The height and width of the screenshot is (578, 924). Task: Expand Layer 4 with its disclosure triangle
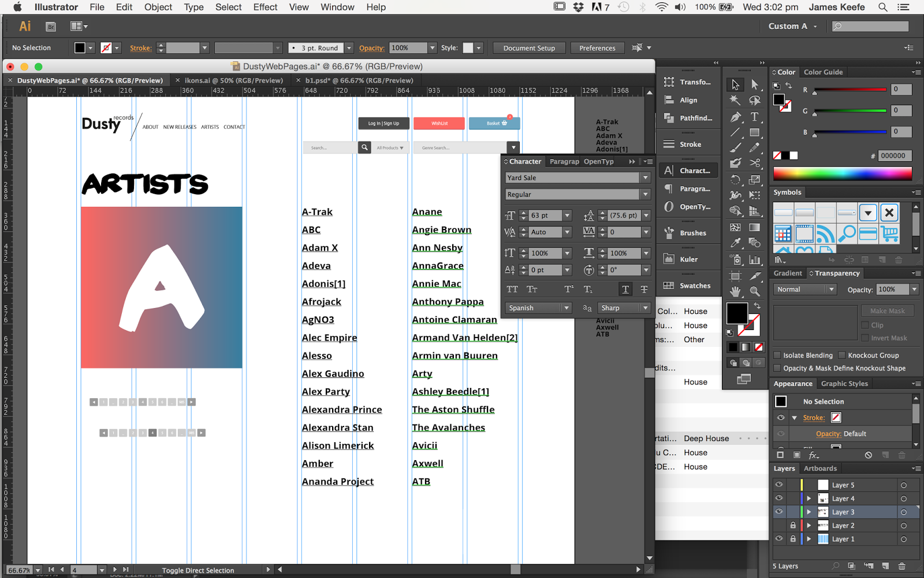click(809, 498)
